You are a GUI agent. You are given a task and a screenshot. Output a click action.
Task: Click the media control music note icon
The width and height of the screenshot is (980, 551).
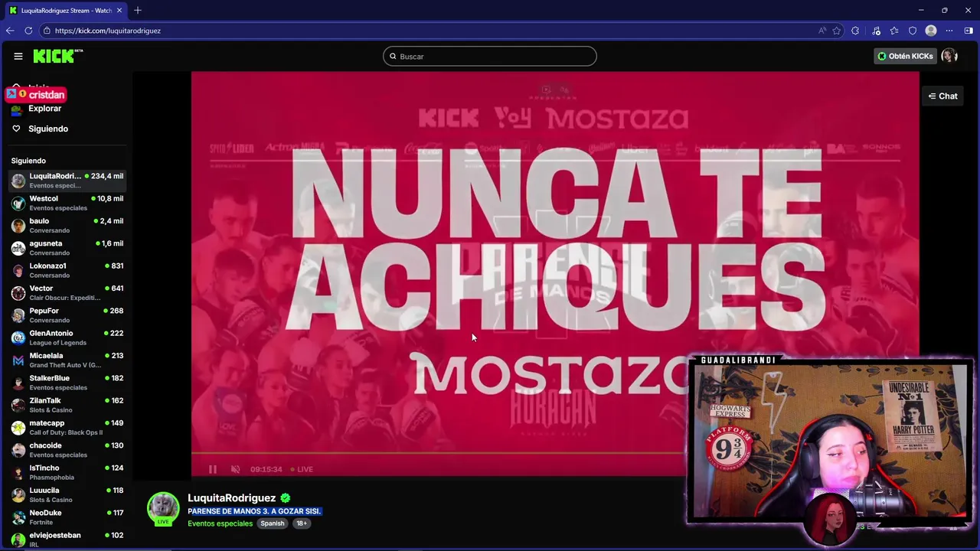click(x=876, y=31)
